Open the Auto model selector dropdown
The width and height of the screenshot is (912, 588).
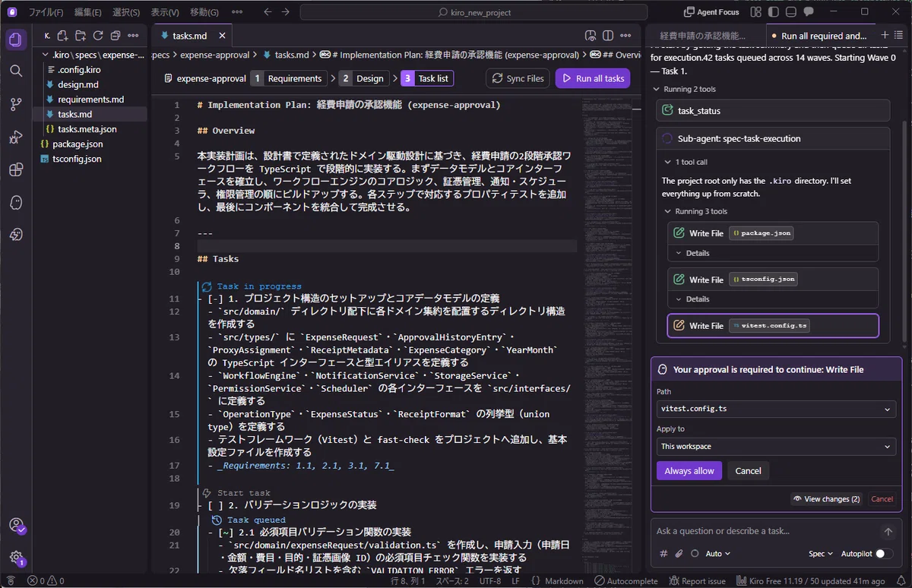717,554
